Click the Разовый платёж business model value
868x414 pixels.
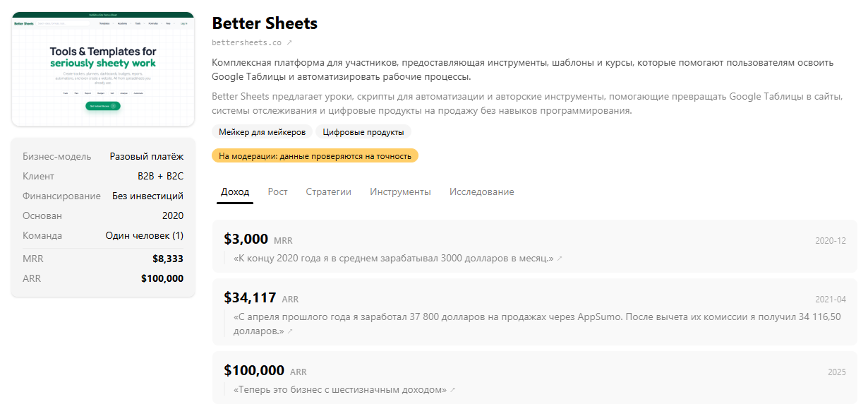(x=147, y=156)
